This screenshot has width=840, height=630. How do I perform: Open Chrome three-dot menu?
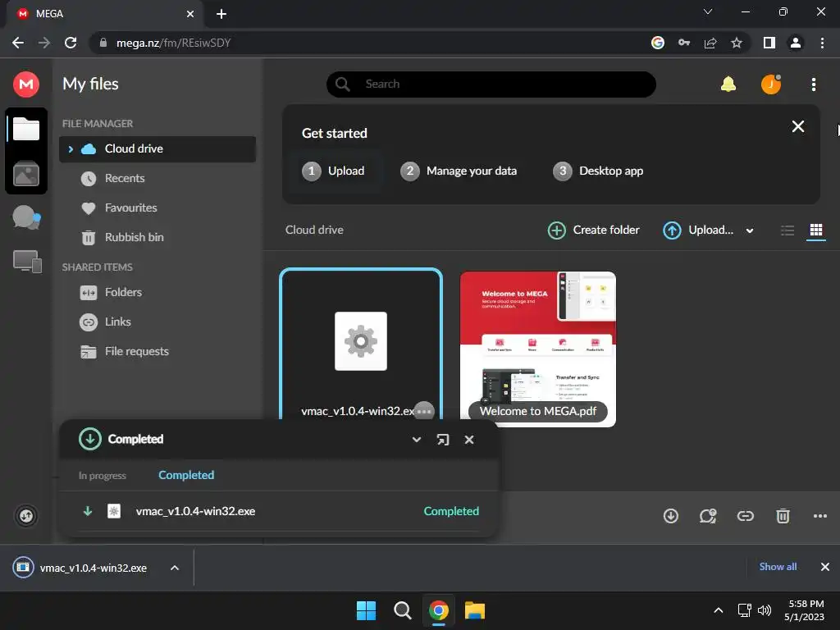click(822, 43)
